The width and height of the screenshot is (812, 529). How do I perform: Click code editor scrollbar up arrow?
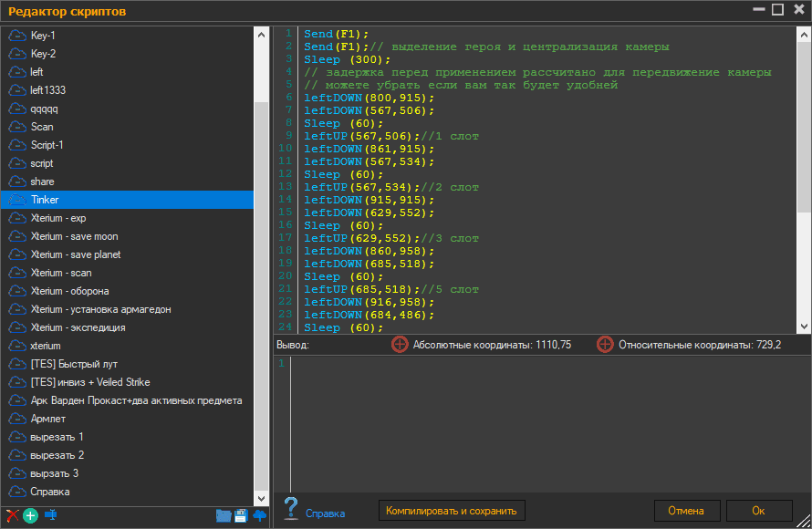(x=804, y=36)
